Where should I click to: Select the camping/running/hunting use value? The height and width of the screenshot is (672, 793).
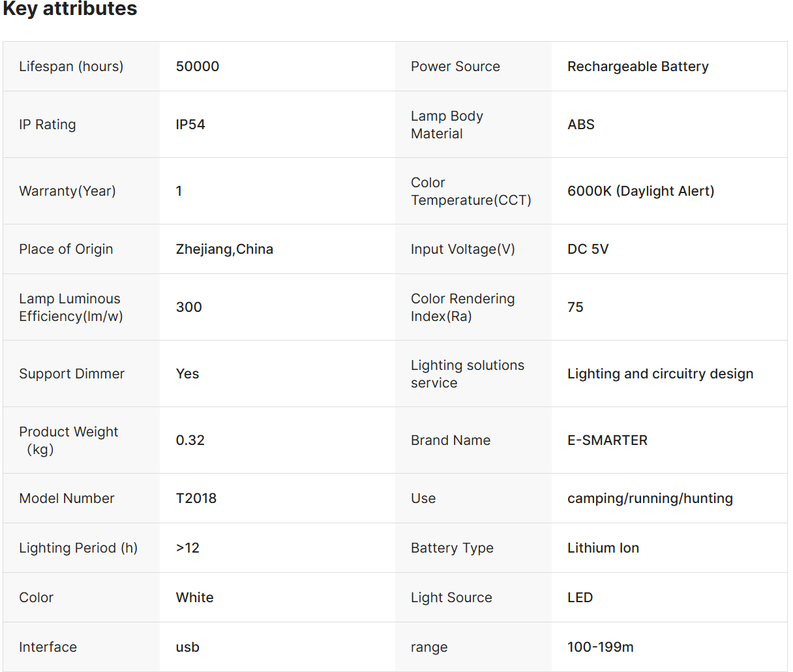[x=650, y=498]
